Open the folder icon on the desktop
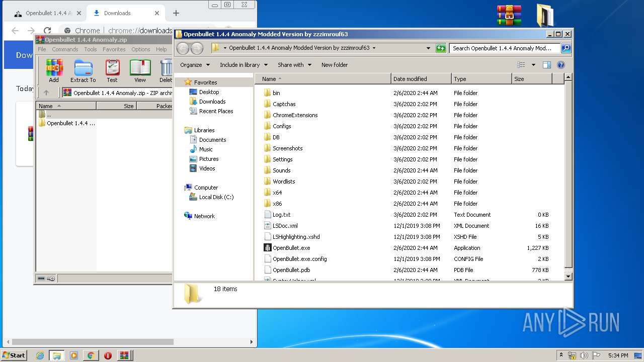The image size is (644, 362). (544, 16)
